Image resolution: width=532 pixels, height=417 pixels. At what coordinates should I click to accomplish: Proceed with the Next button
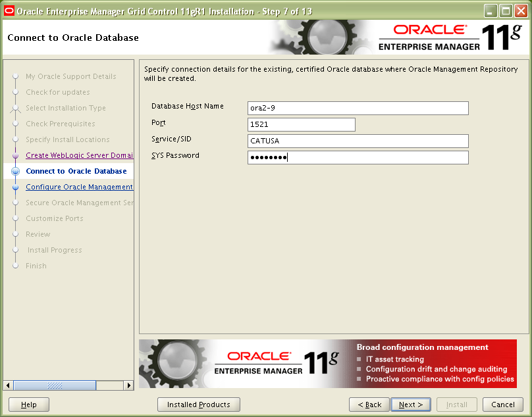point(411,405)
